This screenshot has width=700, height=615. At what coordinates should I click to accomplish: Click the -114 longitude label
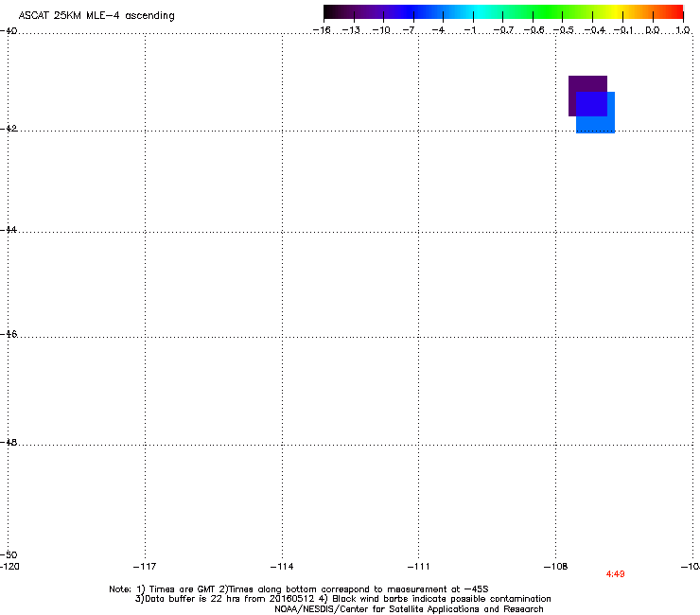(282, 567)
